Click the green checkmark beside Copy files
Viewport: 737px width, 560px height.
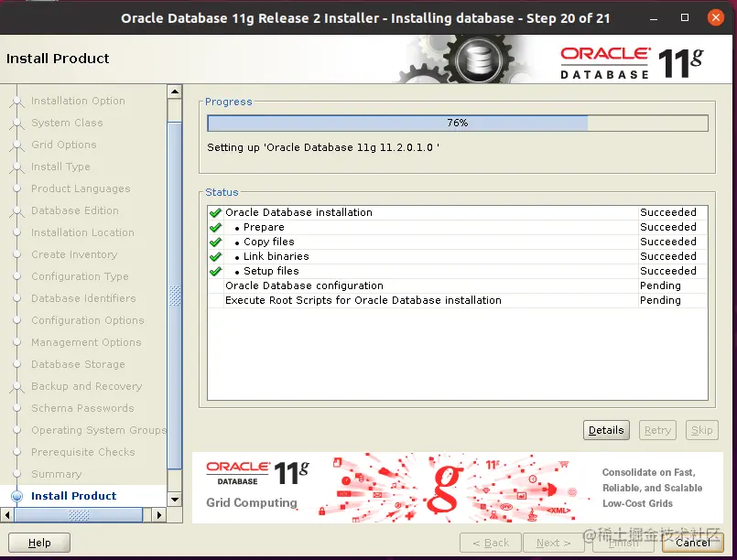tap(216, 242)
